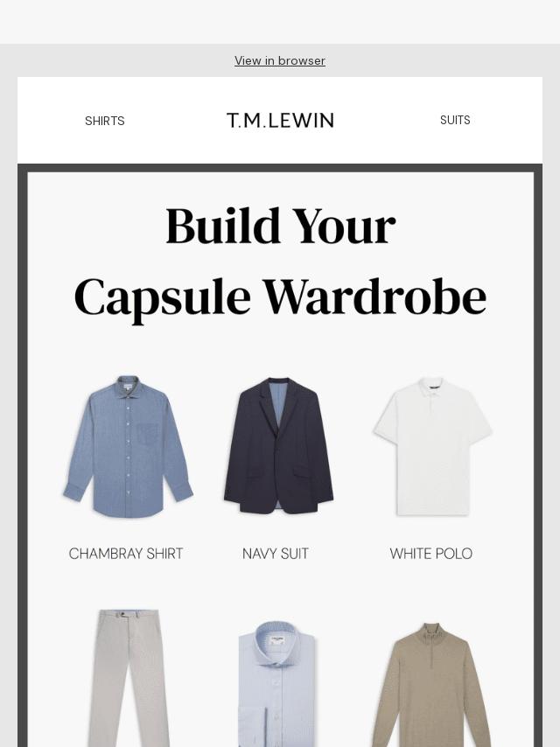The image size is (560, 747).
Task: Open the light grey trousers image
Action: (128, 677)
